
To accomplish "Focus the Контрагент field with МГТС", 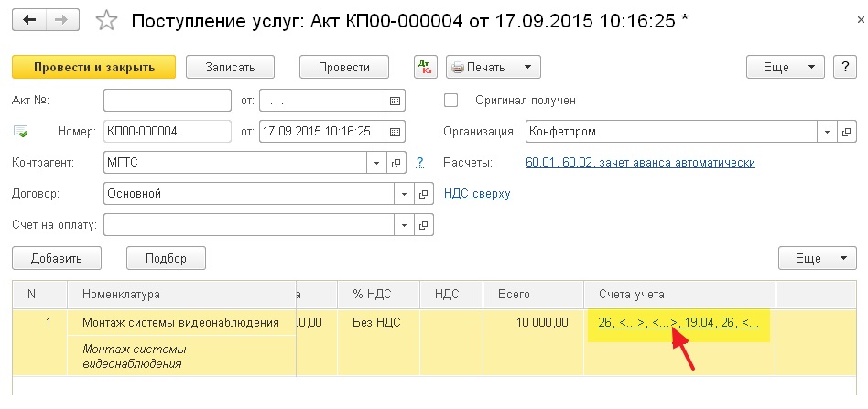I will tap(235, 163).
